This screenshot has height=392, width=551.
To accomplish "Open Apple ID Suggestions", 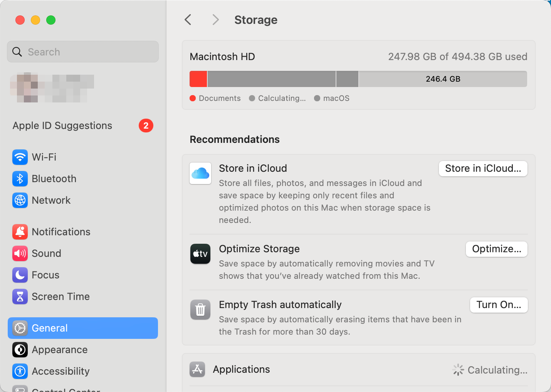I will (x=83, y=126).
